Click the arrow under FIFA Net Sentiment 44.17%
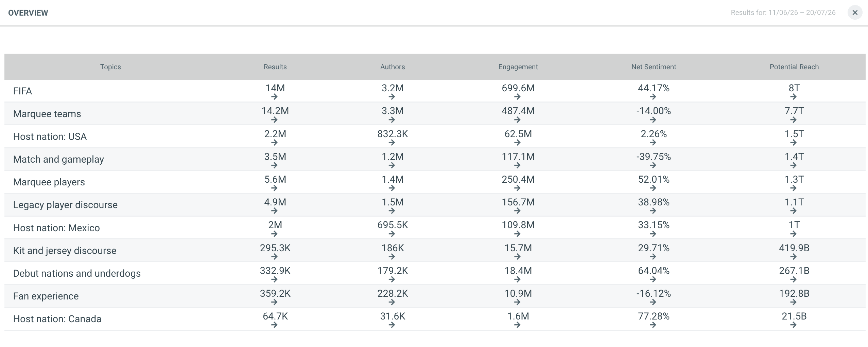The image size is (868, 347). pyautogui.click(x=653, y=97)
